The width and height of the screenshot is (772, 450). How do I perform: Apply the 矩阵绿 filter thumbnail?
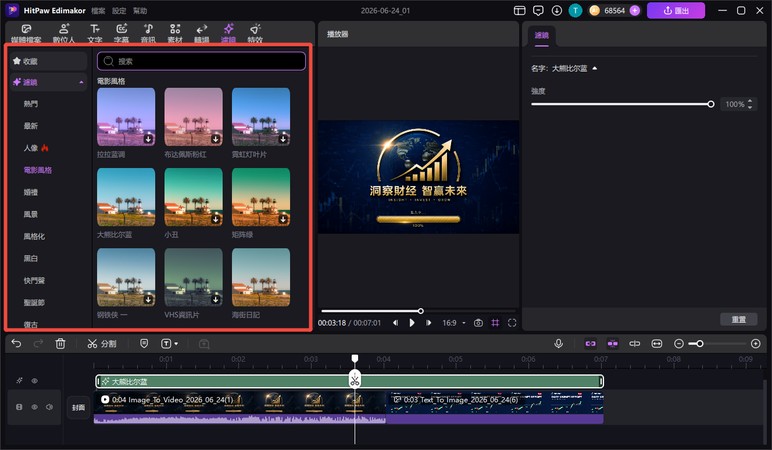[261, 197]
